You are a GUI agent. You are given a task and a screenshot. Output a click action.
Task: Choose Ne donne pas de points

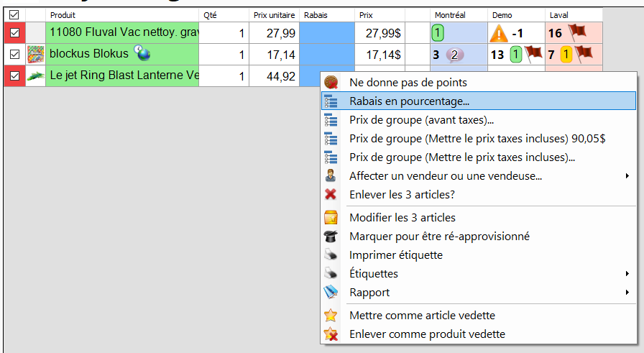(x=479, y=82)
